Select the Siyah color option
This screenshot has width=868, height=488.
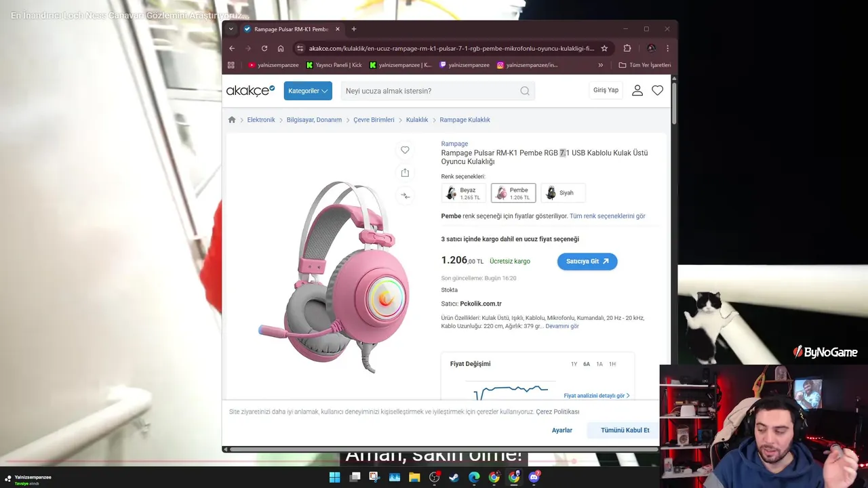[x=563, y=193]
